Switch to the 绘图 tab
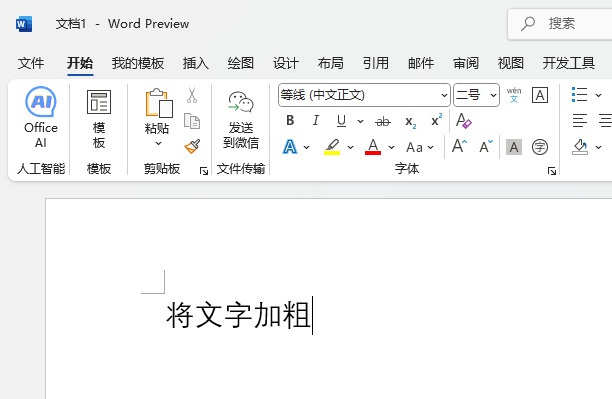612x399 pixels. point(241,63)
